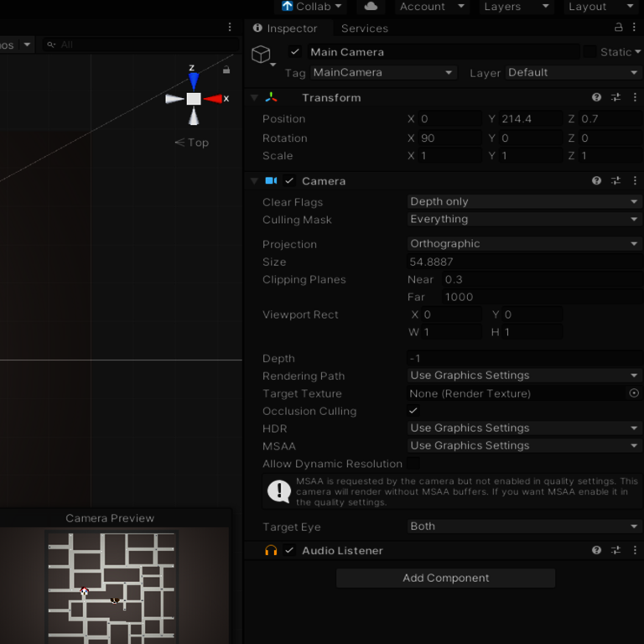The width and height of the screenshot is (644, 644).
Task: Toggle the scene gizmo rotation lock
Action: point(226,70)
